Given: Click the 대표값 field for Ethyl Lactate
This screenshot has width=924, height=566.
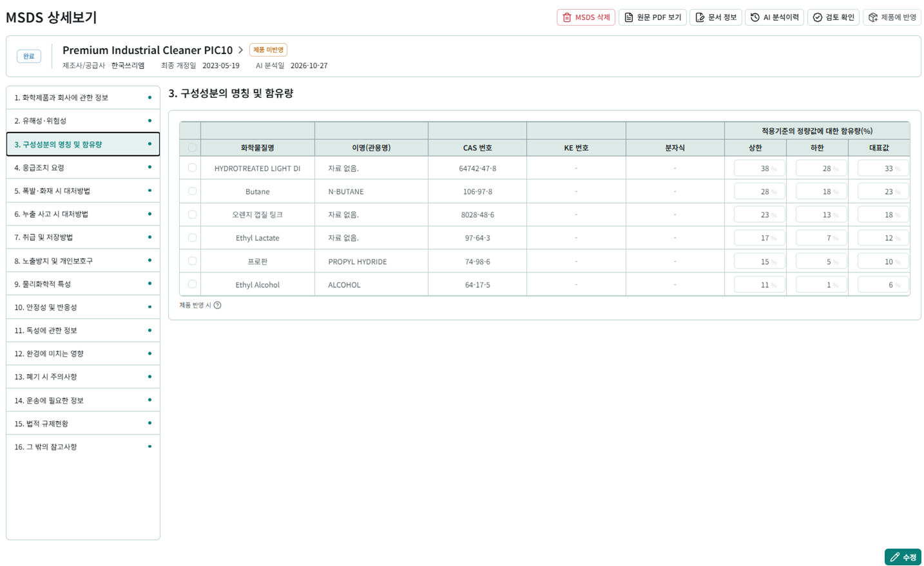Looking at the screenshot, I should (883, 238).
